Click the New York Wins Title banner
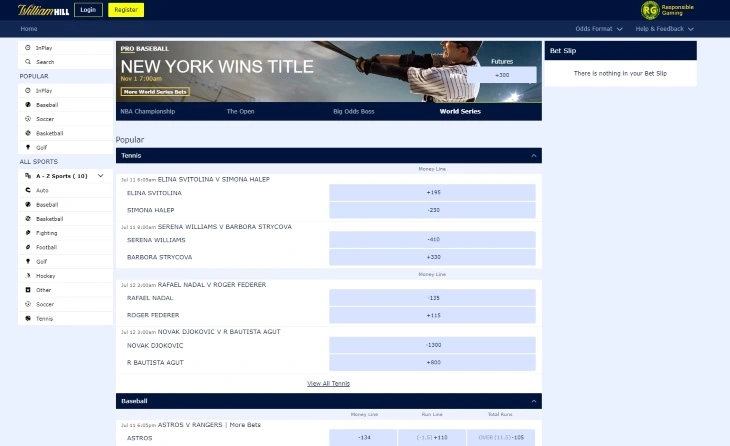The image size is (730, 446). click(329, 72)
